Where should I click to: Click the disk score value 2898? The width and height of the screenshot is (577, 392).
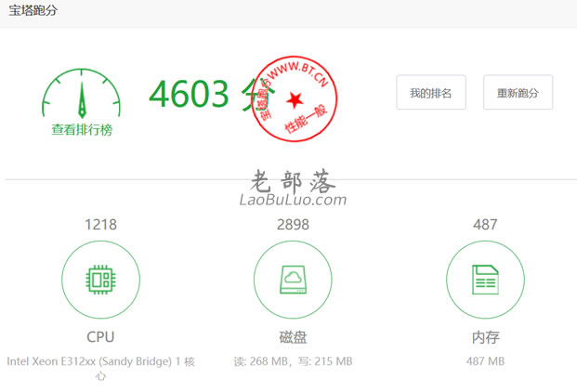tap(293, 224)
